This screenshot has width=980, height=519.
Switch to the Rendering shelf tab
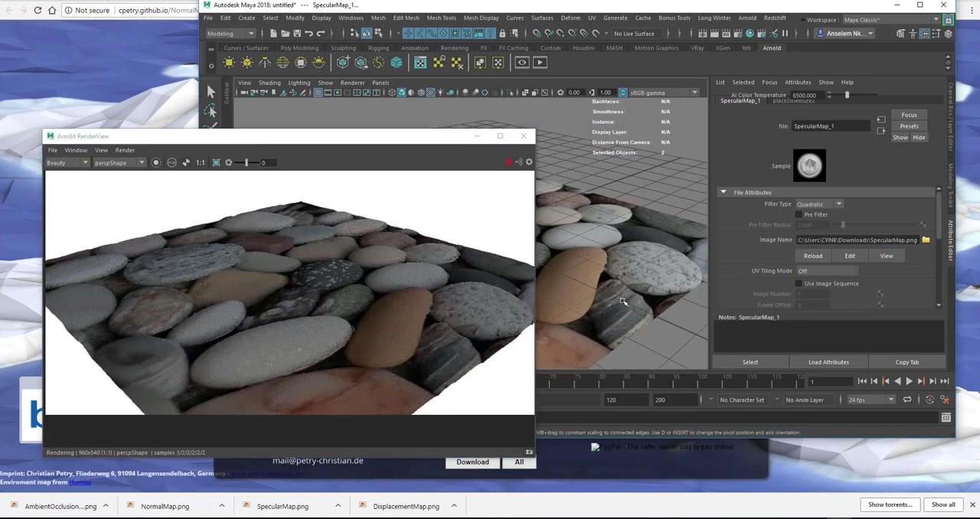454,47
